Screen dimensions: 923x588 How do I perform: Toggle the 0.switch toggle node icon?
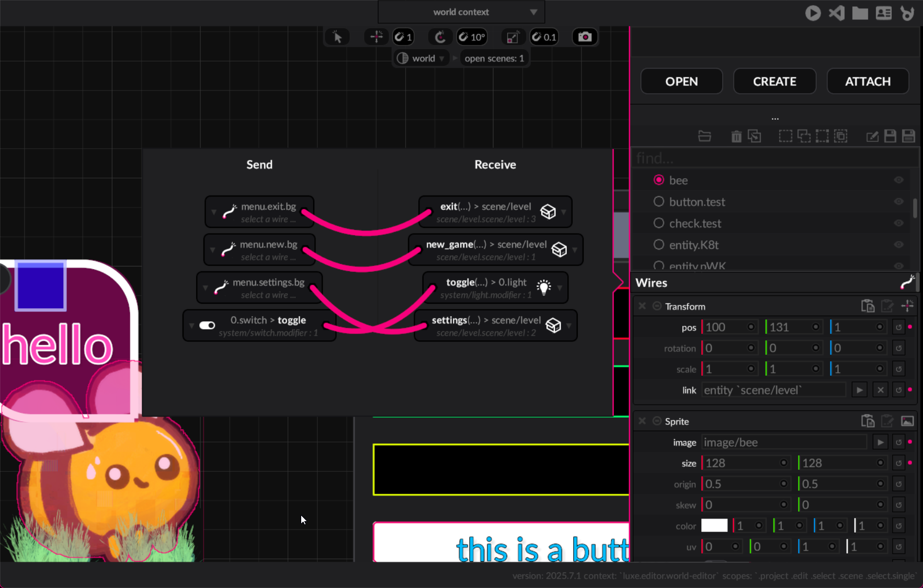pos(207,326)
